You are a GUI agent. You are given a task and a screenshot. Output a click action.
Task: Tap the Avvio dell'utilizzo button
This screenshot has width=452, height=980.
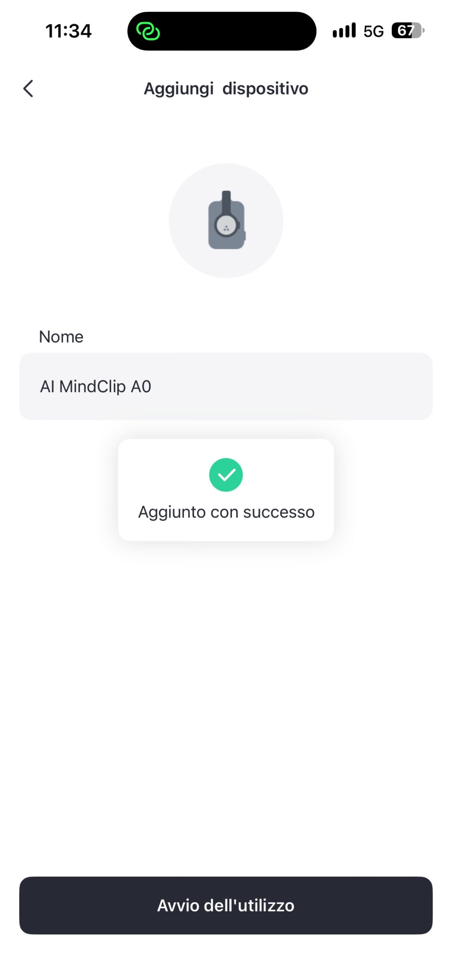click(226, 905)
